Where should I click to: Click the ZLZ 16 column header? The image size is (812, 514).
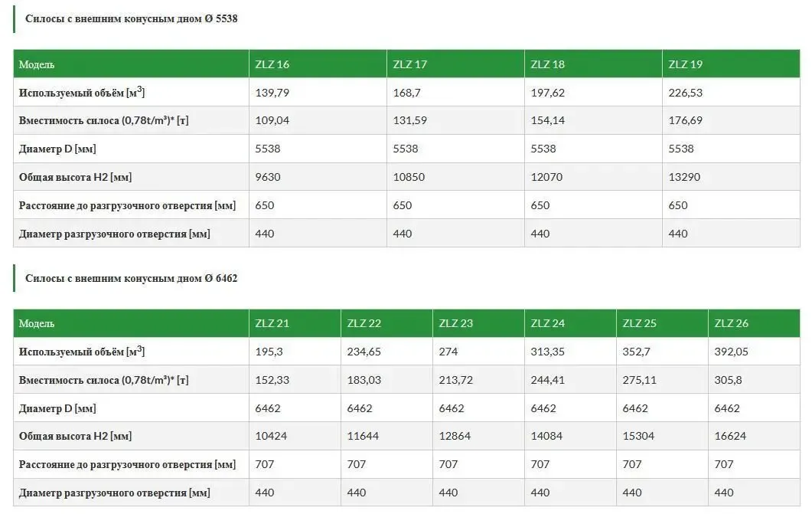(x=272, y=64)
